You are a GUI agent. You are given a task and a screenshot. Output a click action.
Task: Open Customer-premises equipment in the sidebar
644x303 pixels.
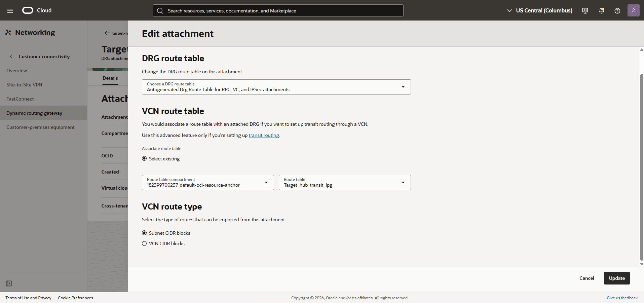[x=40, y=127]
